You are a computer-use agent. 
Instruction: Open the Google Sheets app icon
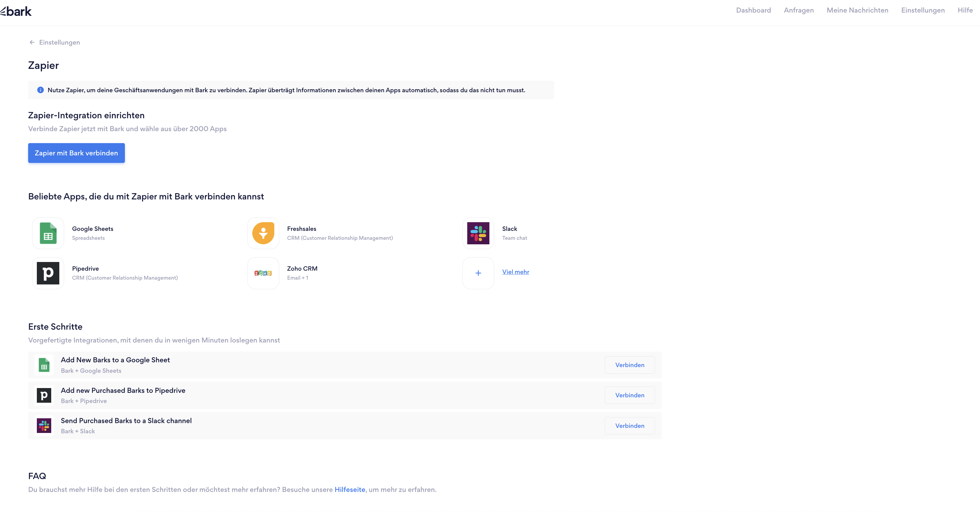tap(48, 233)
